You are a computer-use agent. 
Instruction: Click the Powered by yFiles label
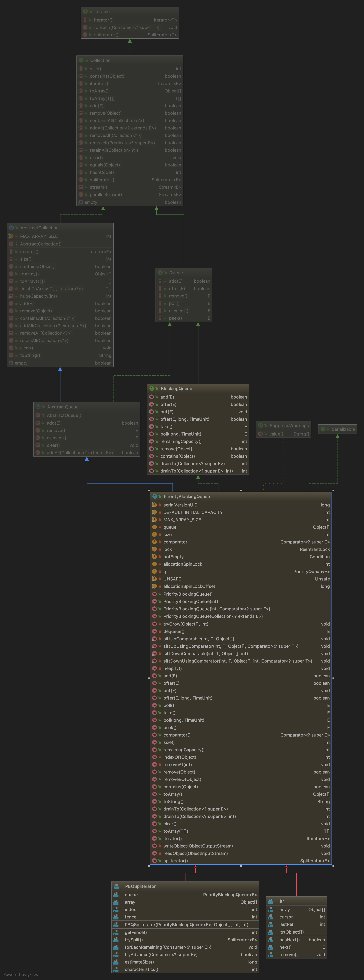21,974
